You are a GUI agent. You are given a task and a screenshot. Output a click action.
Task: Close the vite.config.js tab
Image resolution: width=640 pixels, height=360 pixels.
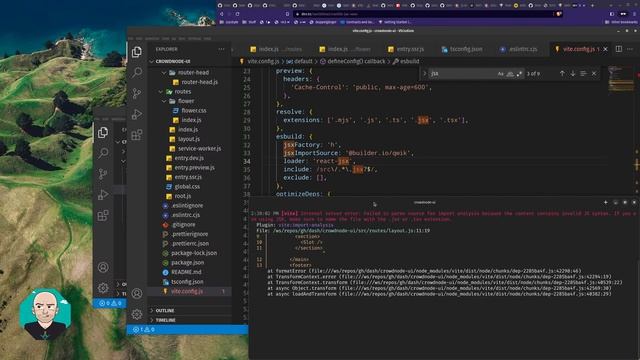point(605,49)
